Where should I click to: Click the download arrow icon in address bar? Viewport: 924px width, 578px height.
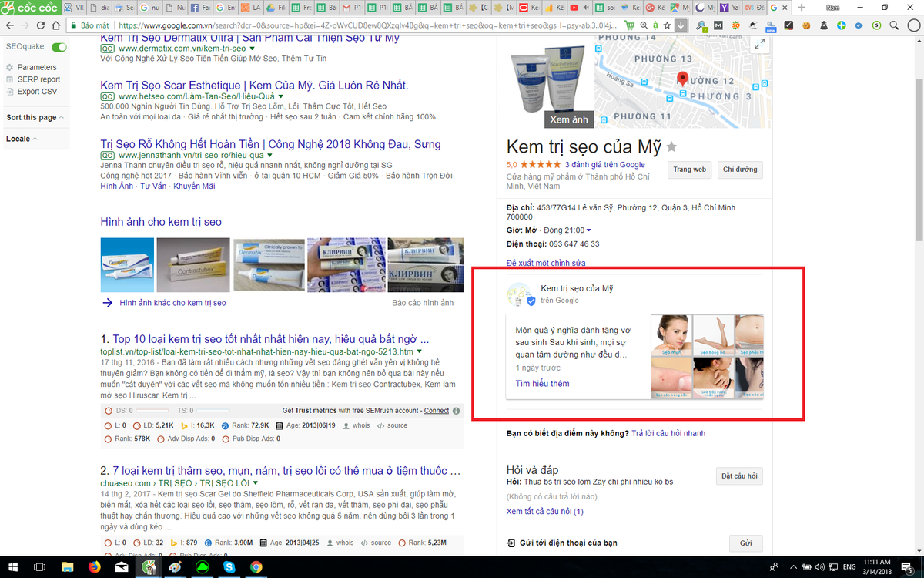click(681, 25)
